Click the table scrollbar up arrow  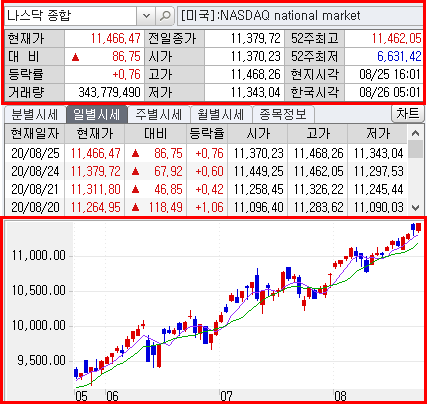(x=415, y=133)
